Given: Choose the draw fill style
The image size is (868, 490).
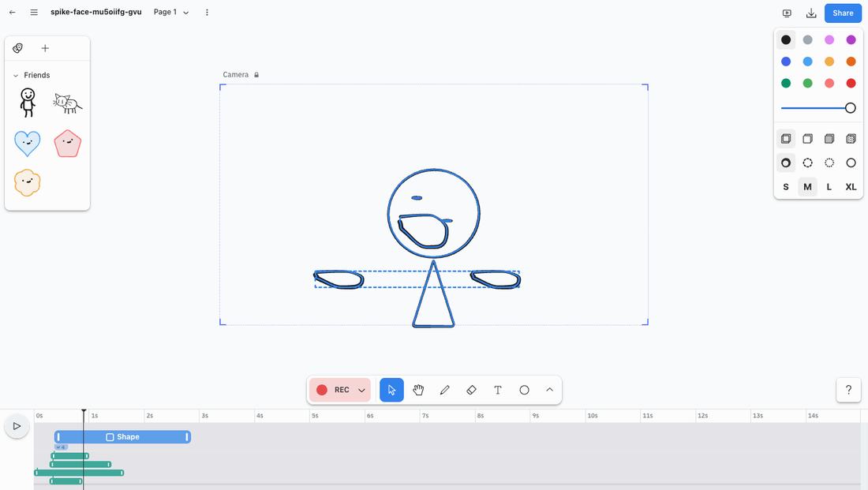Looking at the screenshot, I should click(x=785, y=138).
